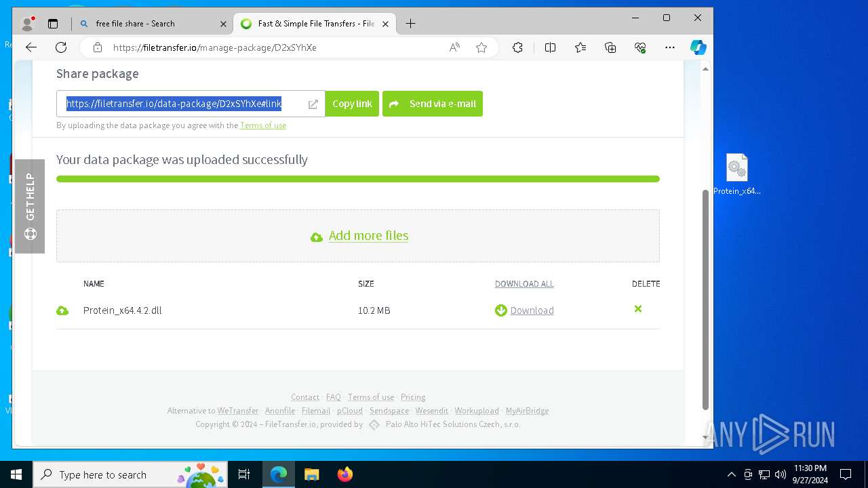Open Firefox from the taskbar
868x488 pixels.
coord(344,474)
